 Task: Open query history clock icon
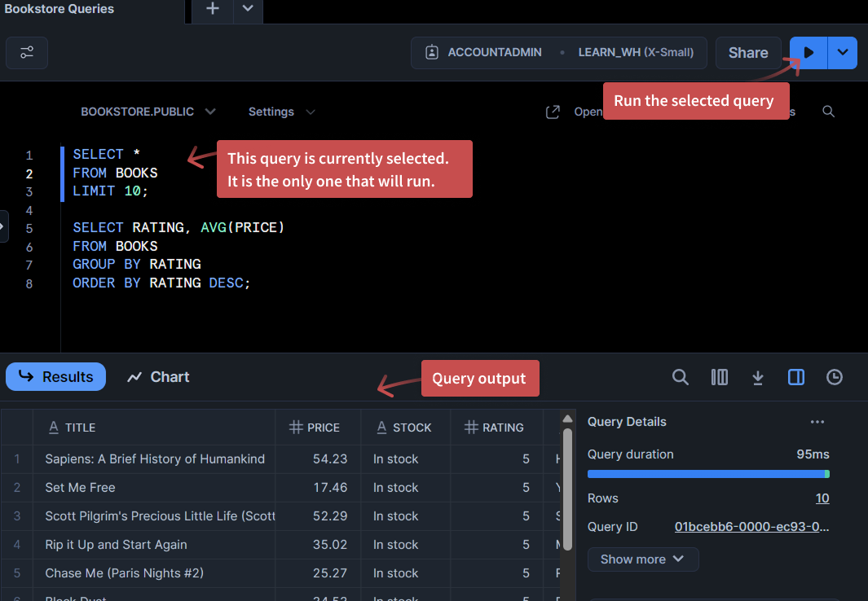(x=835, y=377)
